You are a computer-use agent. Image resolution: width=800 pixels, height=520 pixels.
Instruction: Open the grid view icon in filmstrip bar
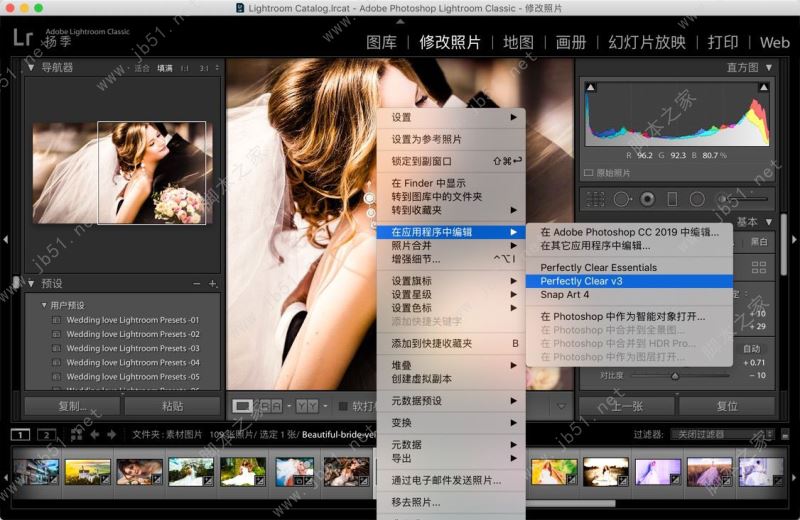coord(77,434)
